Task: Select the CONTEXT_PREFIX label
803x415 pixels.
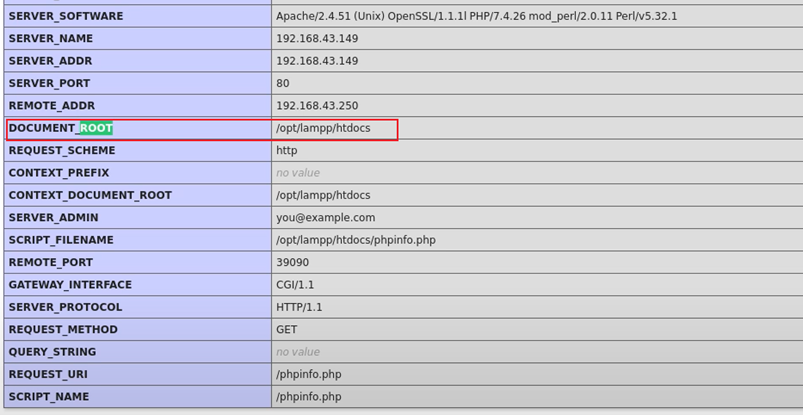Action: pos(59,173)
